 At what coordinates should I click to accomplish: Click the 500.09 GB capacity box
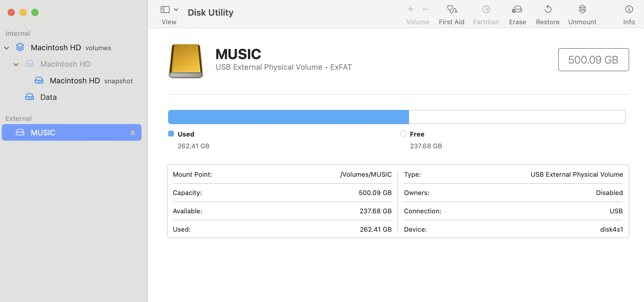pyautogui.click(x=593, y=60)
